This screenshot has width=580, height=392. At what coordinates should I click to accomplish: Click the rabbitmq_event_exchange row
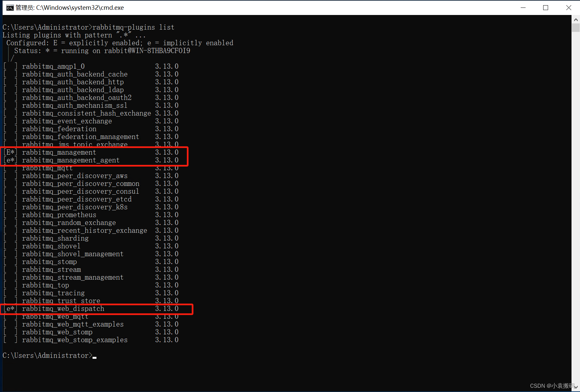click(x=91, y=121)
